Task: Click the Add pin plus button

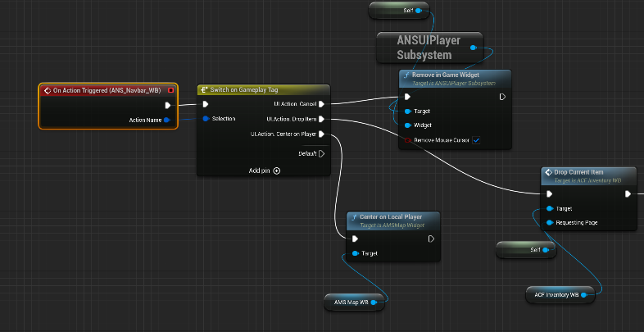Action: coord(277,171)
